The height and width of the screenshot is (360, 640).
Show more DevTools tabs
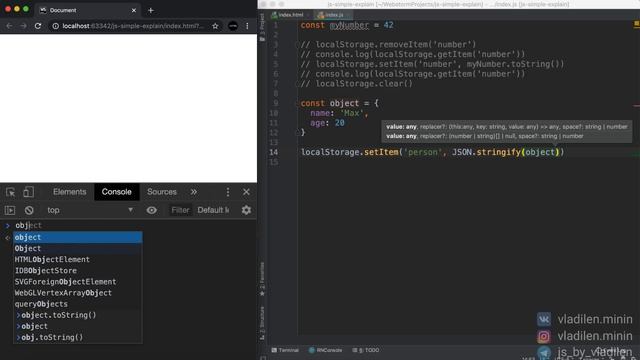coord(193,192)
